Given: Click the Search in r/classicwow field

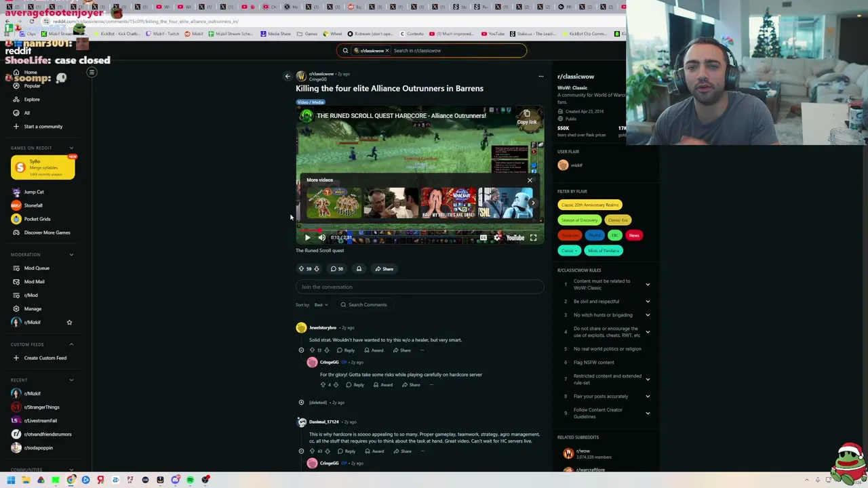Looking at the screenshot, I should point(458,51).
